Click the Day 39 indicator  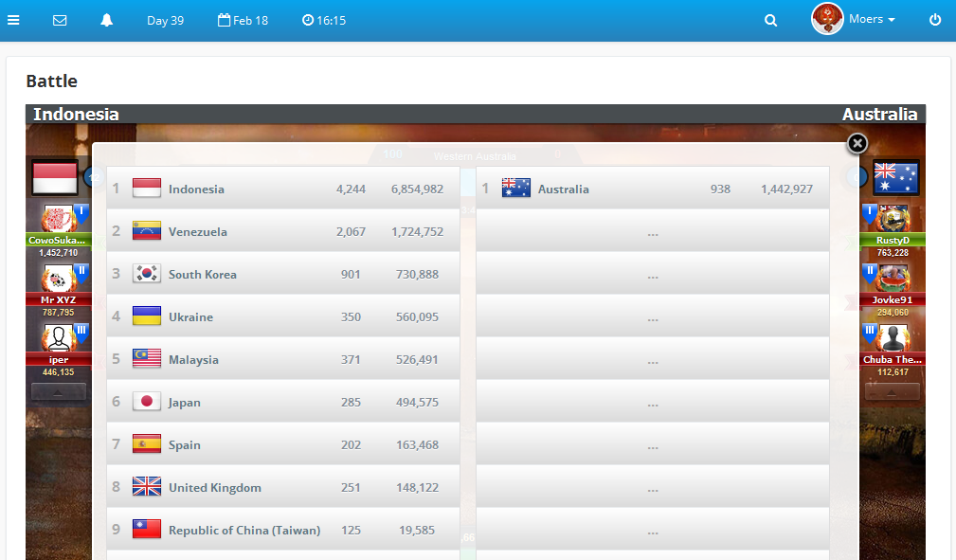pyautogui.click(x=165, y=20)
